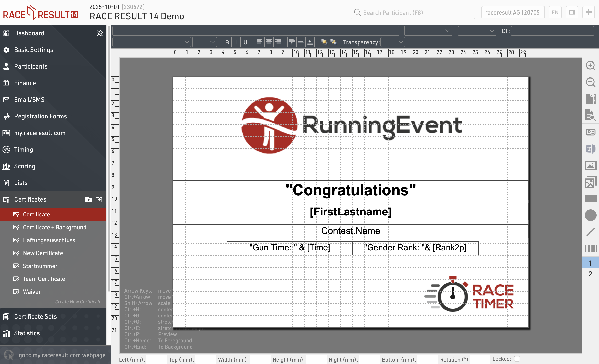599x364 pixels.
Task: Open the font name dropdown
Action: pyautogui.click(x=151, y=42)
